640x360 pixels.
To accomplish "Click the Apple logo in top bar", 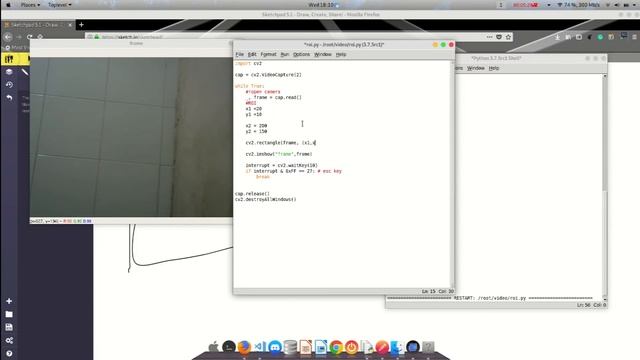I will coord(9,5).
